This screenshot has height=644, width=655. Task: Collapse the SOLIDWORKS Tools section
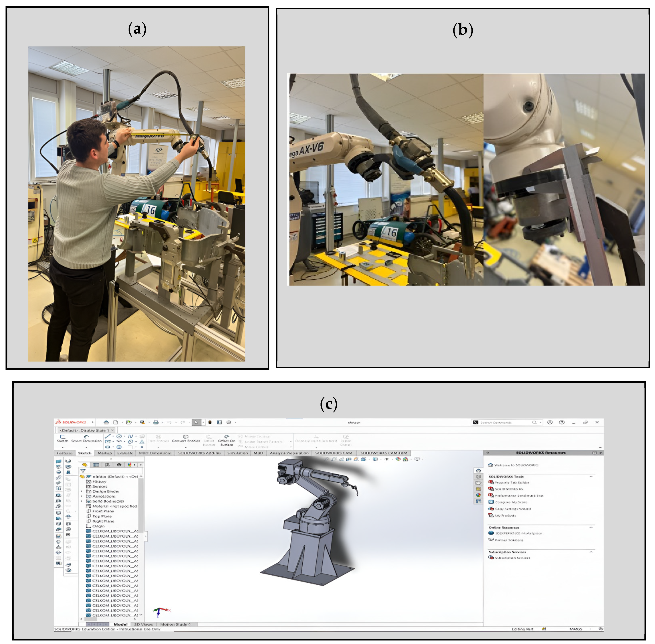click(591, 476)
